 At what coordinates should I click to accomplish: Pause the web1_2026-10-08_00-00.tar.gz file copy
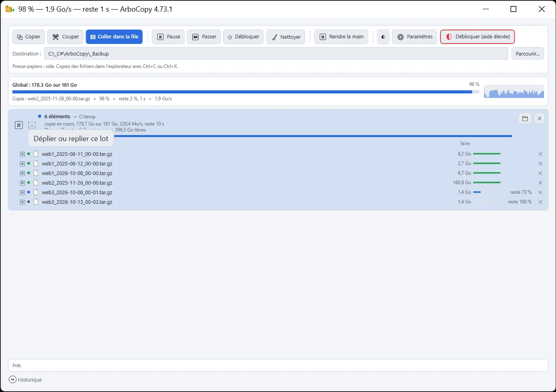point(22,173)
